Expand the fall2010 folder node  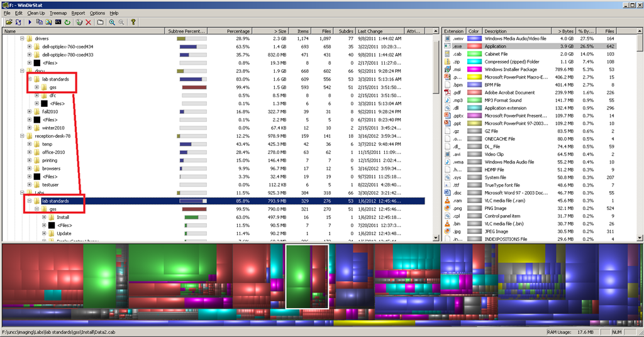(x=29, y=111)
